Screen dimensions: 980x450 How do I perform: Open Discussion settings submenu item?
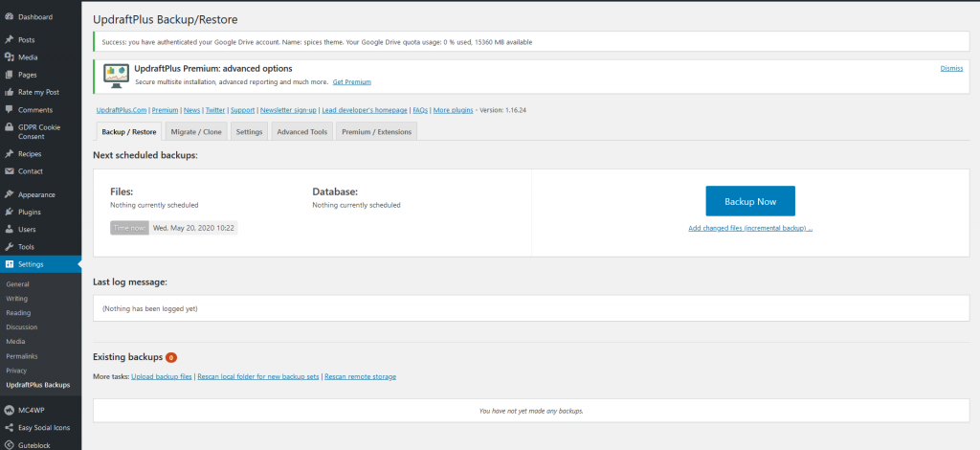click(x=22, y=327)
